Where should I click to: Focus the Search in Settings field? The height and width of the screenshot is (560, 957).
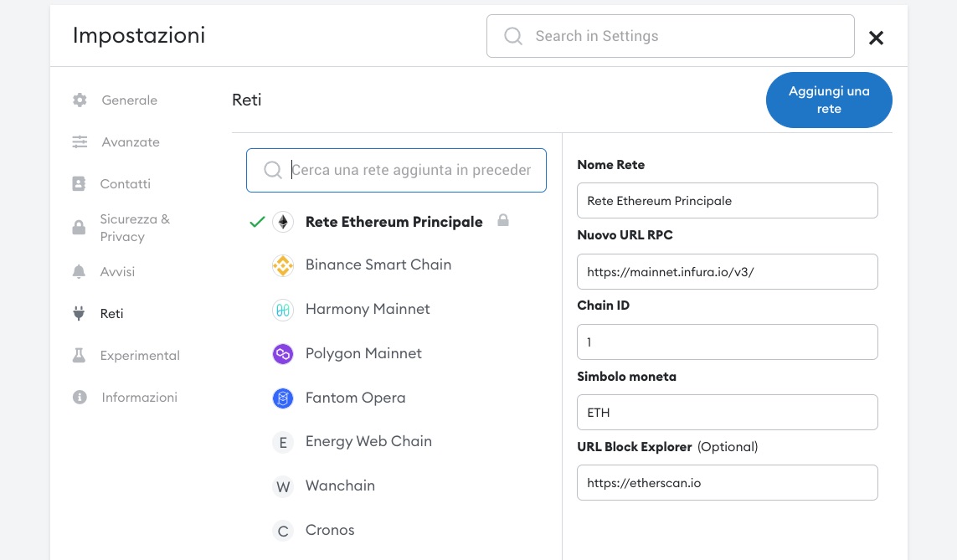click(x=670, y=36)
